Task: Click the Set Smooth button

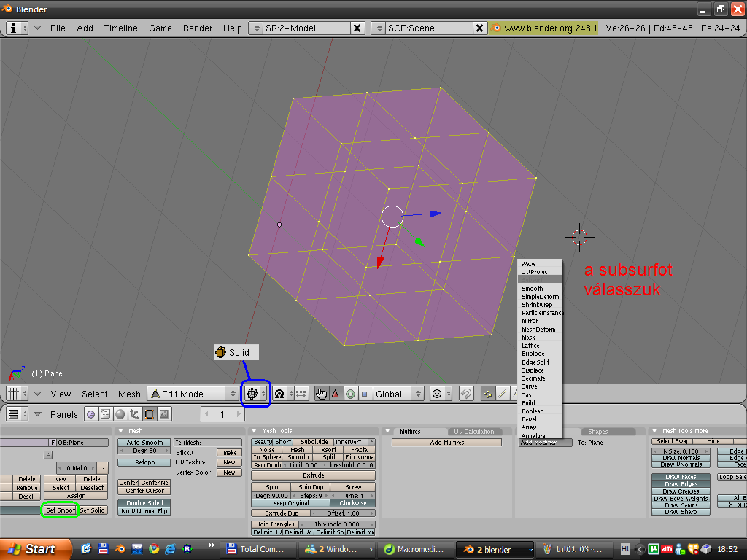Action: (x=60, y=510)
